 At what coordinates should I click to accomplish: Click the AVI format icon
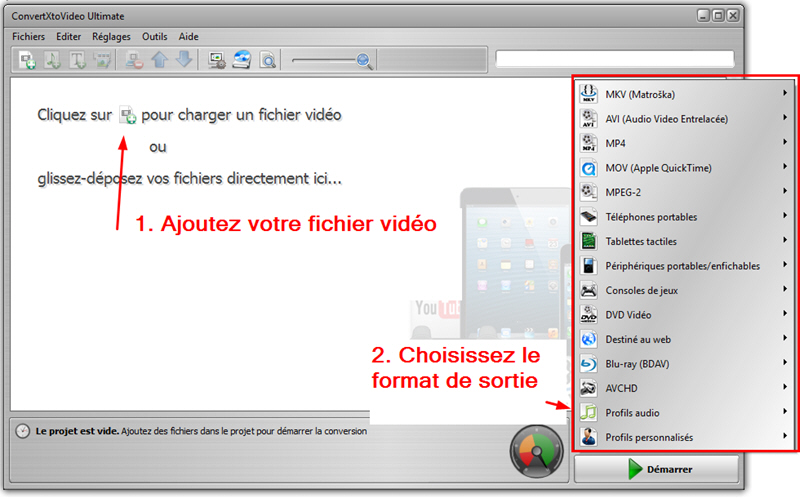point(588,118)
